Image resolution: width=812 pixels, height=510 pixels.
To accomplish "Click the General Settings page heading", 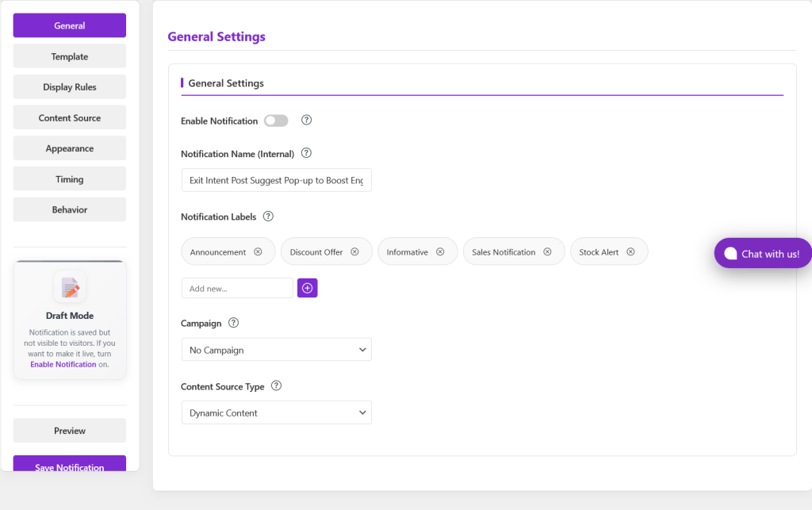I will 216,36.
